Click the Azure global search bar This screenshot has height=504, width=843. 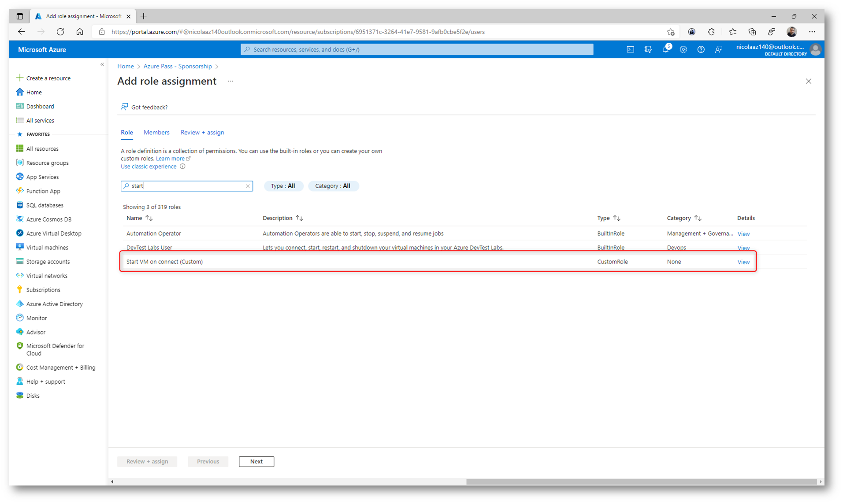pyautogui.click(x=417, y=49)
